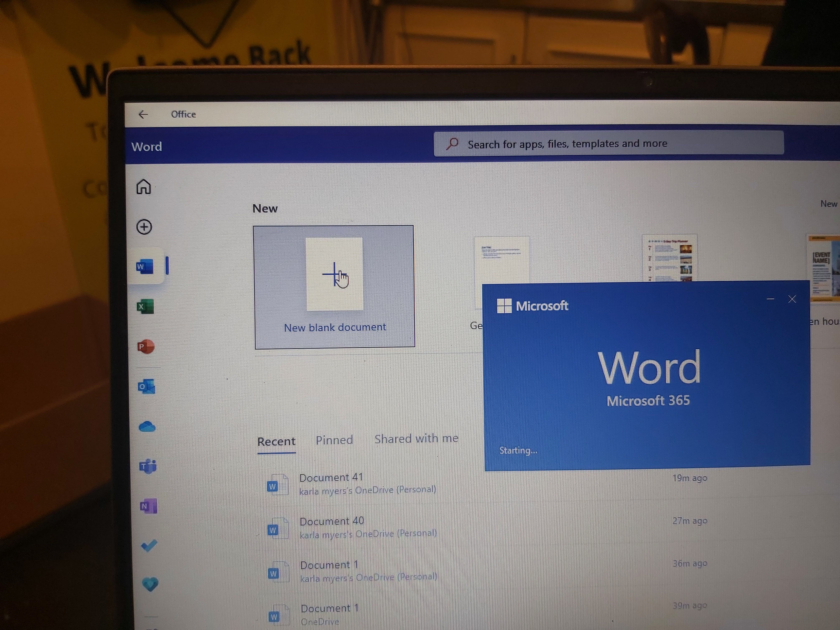The height and width of the screenshot is (630, 840).
Task: Open the To Do checkmark icon
Action: tap(149, 546)
